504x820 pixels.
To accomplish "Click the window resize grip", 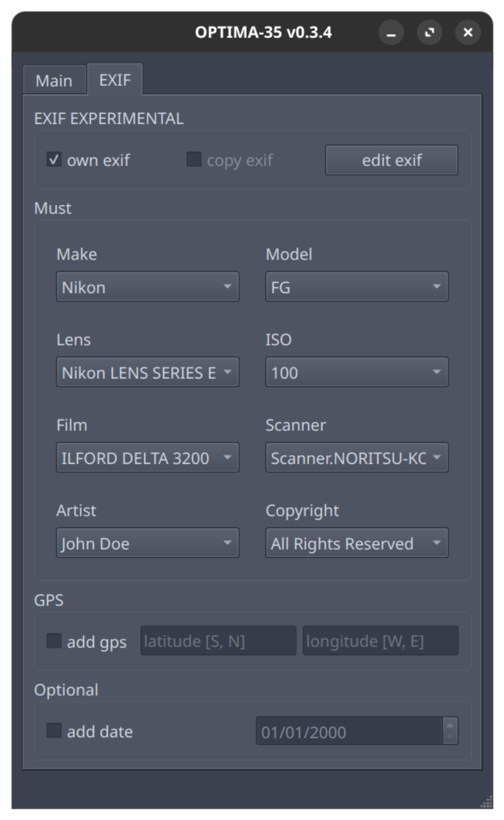I will click(x=486, y=802).
